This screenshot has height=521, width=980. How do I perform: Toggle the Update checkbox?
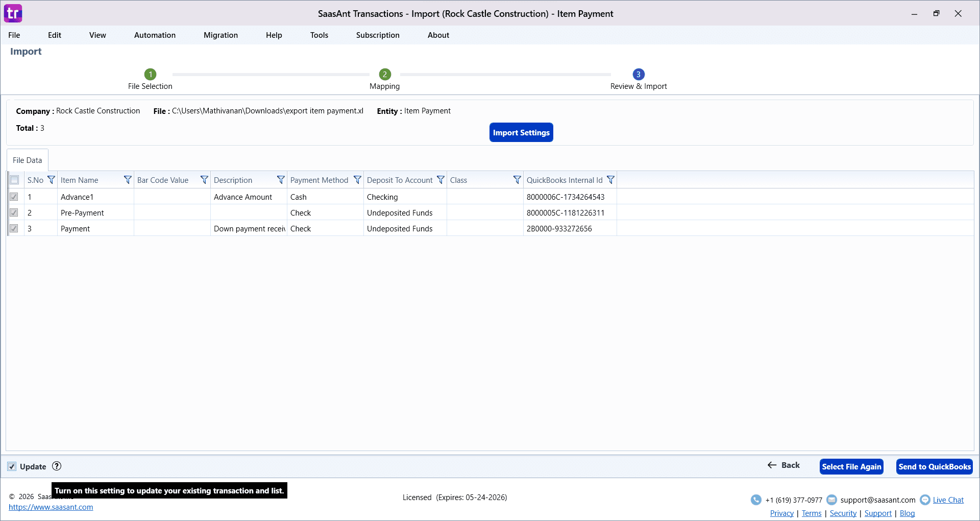pyautogui.click(x=12, y=466)
